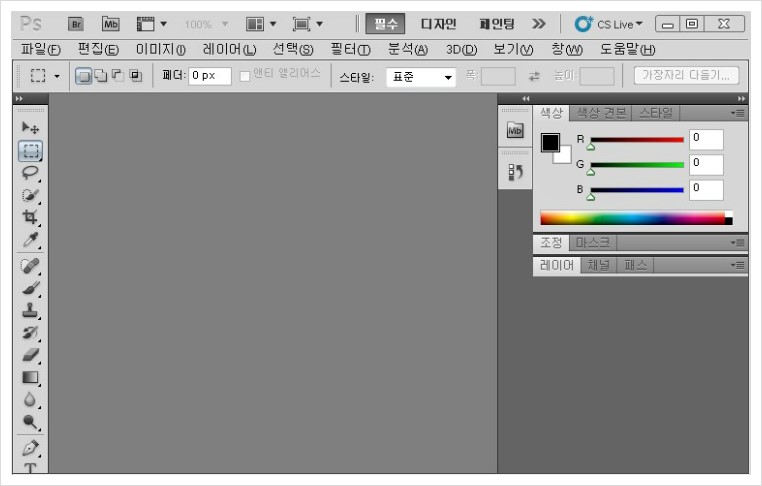Viewport: 762px width, 486px height.
Task: Open the CS Live dropdown
Action: [609, 23]
